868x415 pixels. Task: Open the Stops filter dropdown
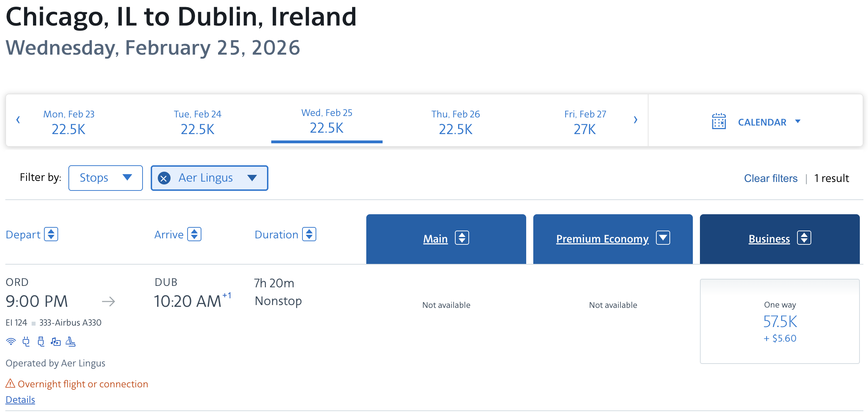click(105, 178)
